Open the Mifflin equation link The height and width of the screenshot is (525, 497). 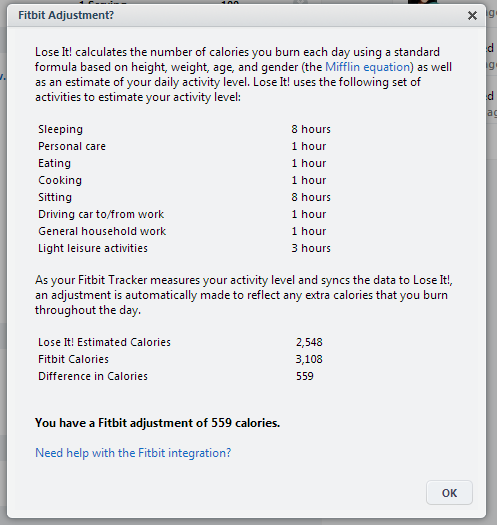point(369,67)
